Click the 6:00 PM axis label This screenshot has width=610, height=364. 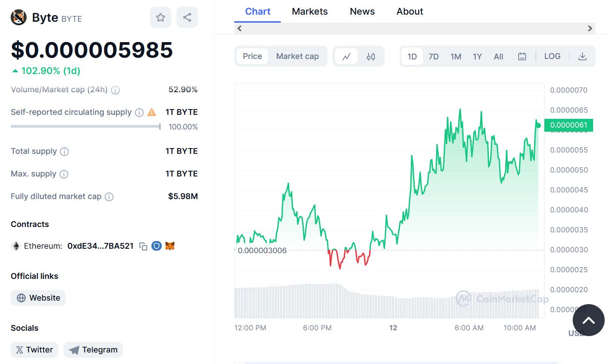pos(317,328)
